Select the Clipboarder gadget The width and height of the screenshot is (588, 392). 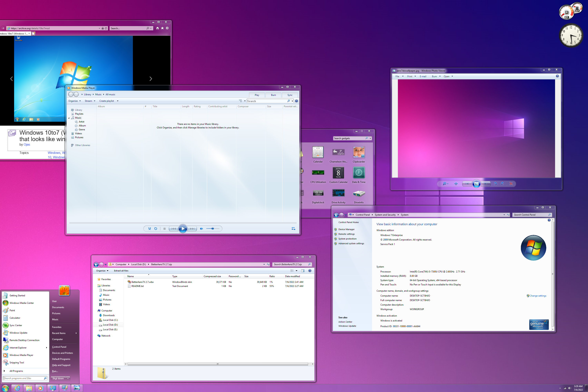pyautogui.click(x=359, y=154)
